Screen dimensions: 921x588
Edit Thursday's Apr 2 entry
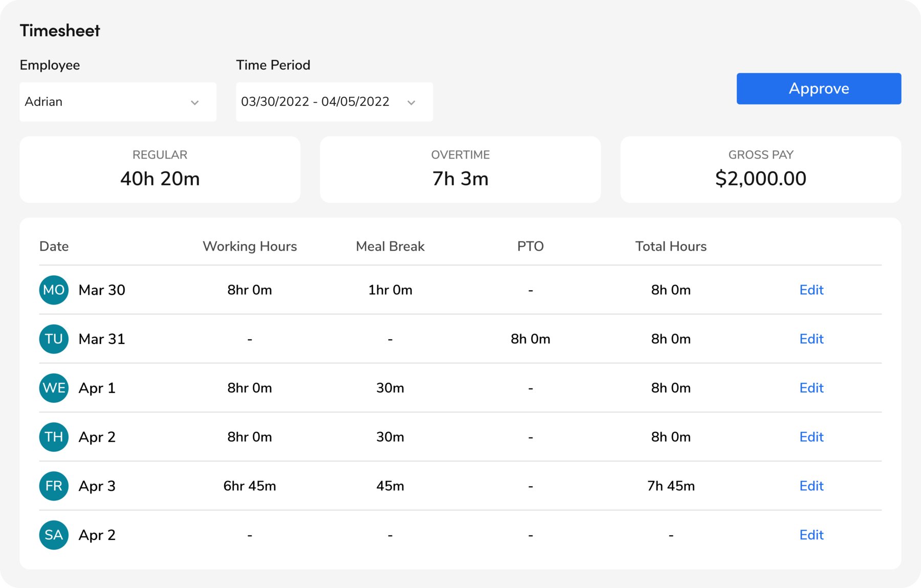click(811, 437)
